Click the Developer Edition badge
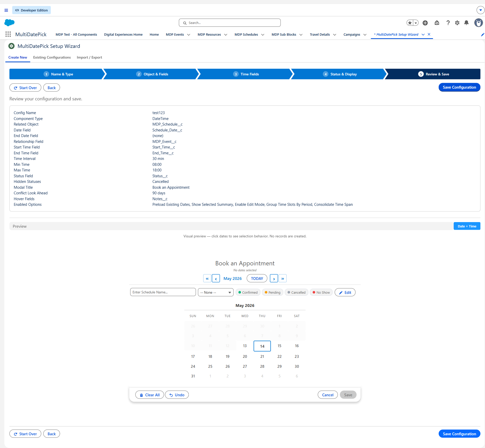485x448 pixels. [32, 10]
